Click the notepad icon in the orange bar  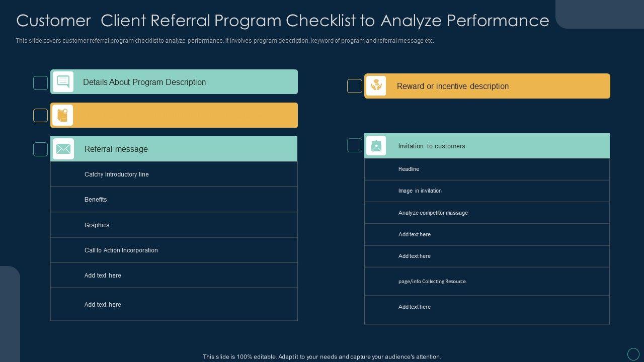tap(62, 115)
